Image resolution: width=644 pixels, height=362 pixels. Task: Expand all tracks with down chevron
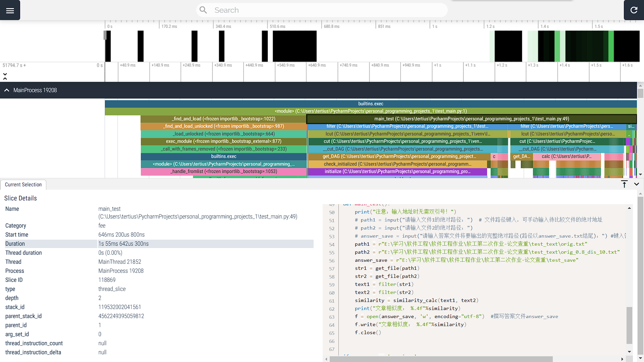[x=5, y=74]
